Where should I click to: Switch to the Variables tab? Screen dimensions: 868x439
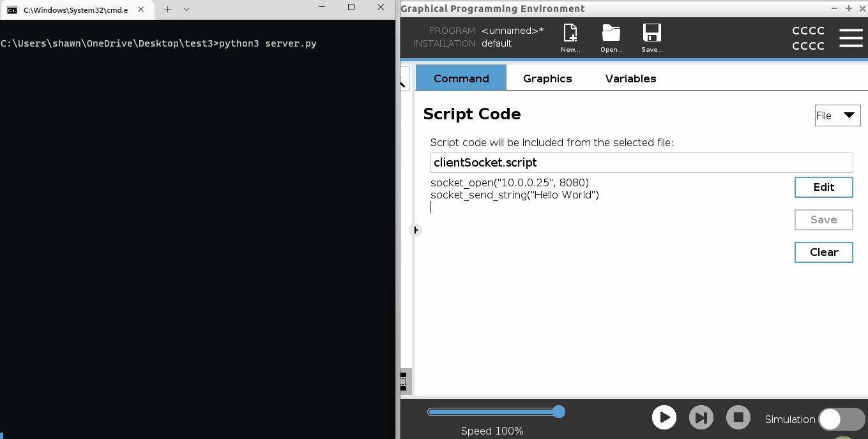coord(630,78)
